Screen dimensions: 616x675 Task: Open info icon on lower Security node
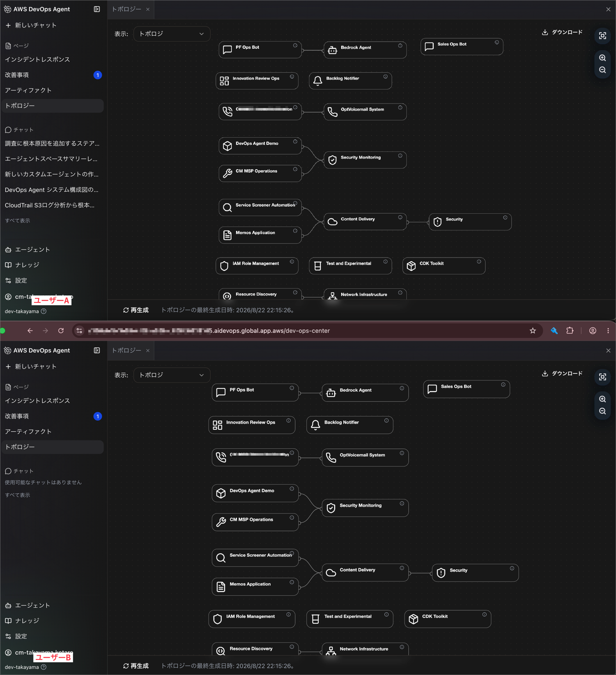coord(512,569)
